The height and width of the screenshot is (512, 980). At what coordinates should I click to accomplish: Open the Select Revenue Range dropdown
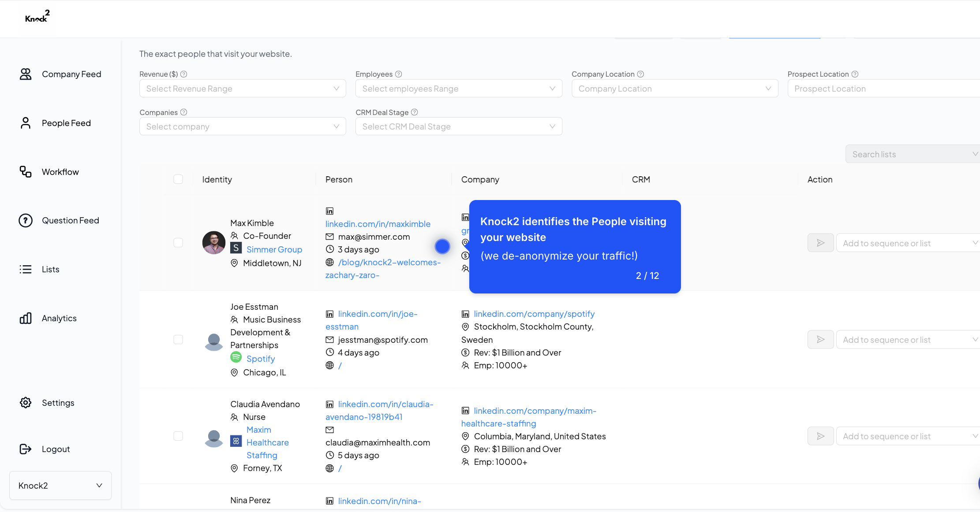243,89
